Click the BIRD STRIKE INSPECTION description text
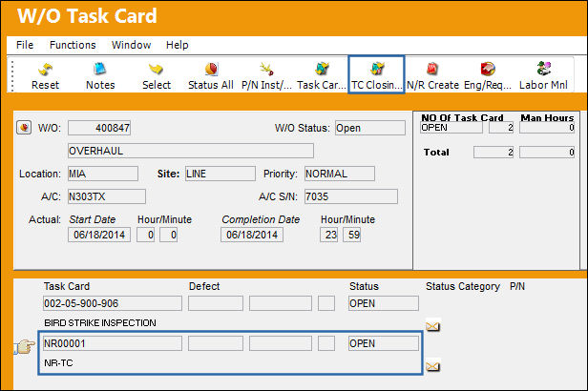 (x=100, y=323)
